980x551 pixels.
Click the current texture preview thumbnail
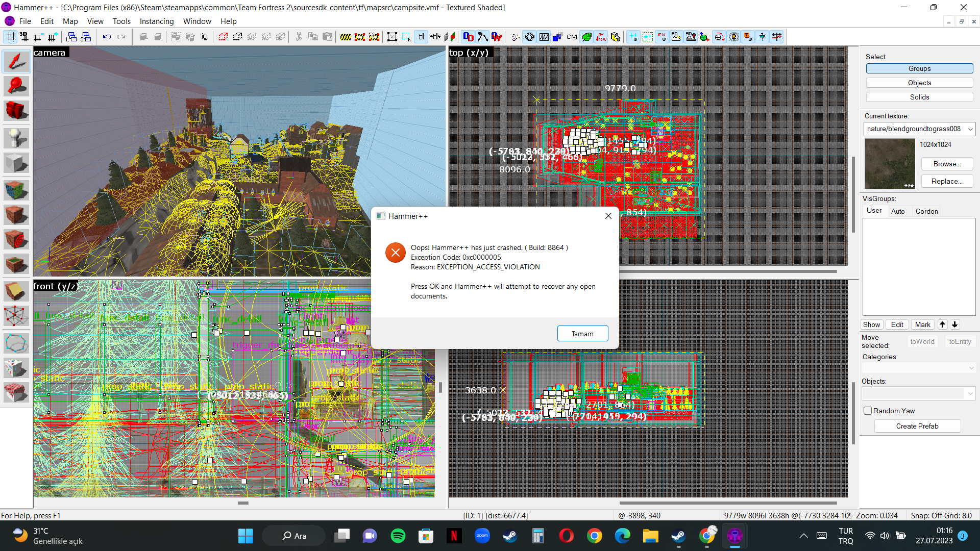point(890,164)
